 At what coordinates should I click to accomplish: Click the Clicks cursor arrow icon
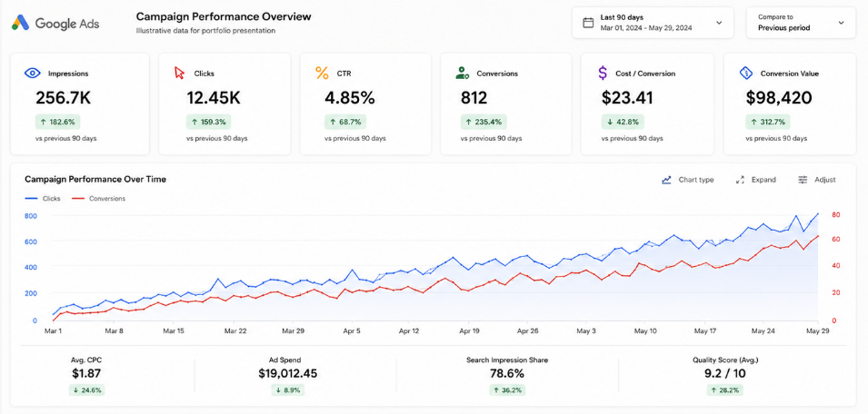pos(179,73)
